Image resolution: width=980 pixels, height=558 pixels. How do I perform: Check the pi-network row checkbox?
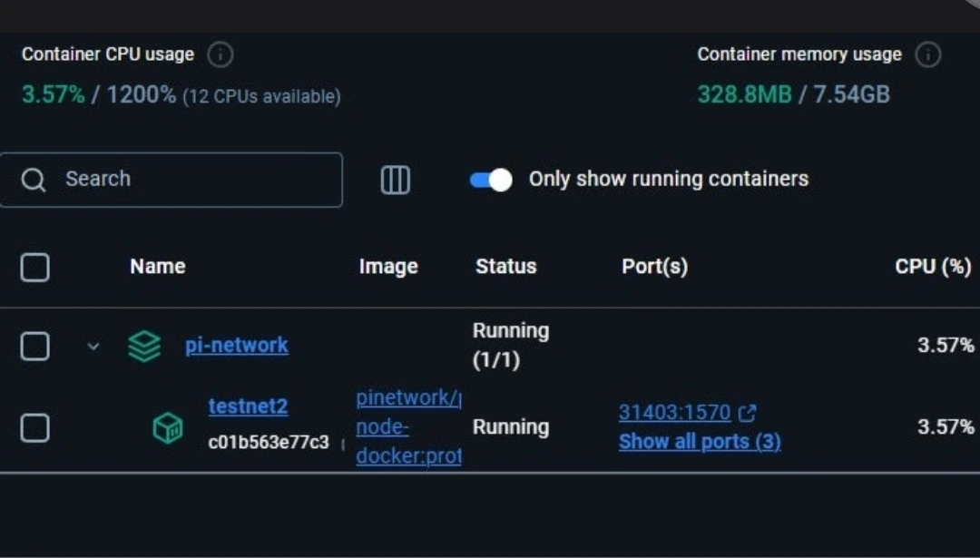pyautogui.click(x=35, y=346)
